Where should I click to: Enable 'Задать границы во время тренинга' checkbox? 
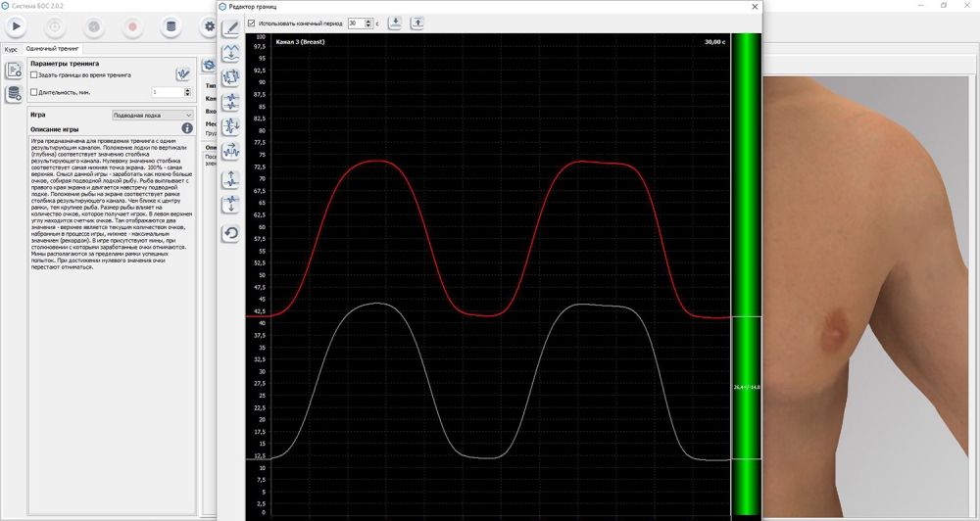[34, 74]
